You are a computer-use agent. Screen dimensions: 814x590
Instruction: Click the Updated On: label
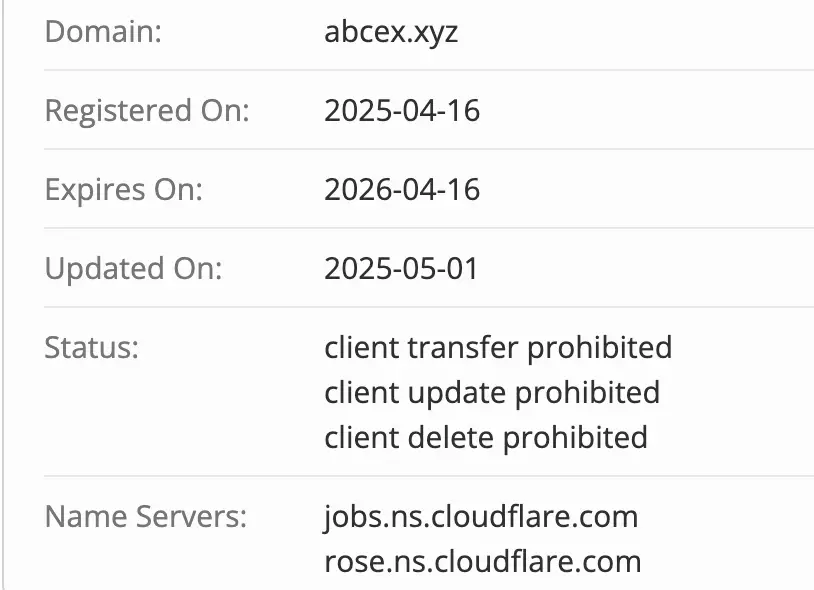click(x=133, y=269)
